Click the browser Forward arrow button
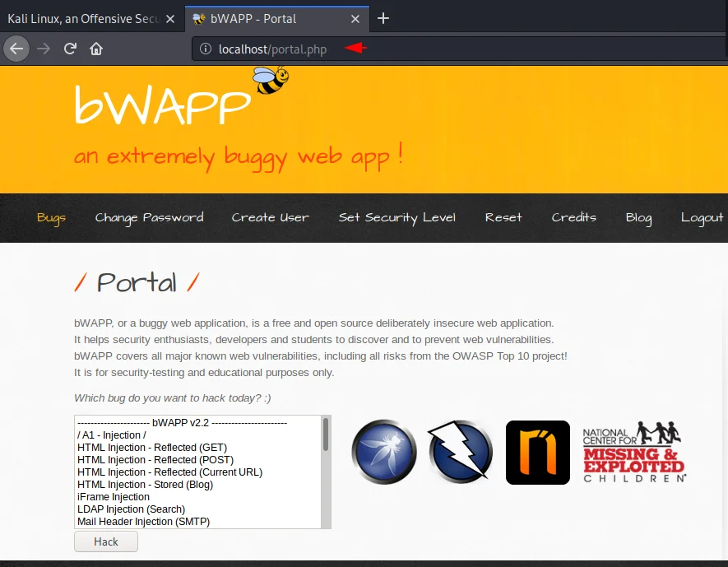Viewport: 728px width, 567px height. tap(44, 49)
